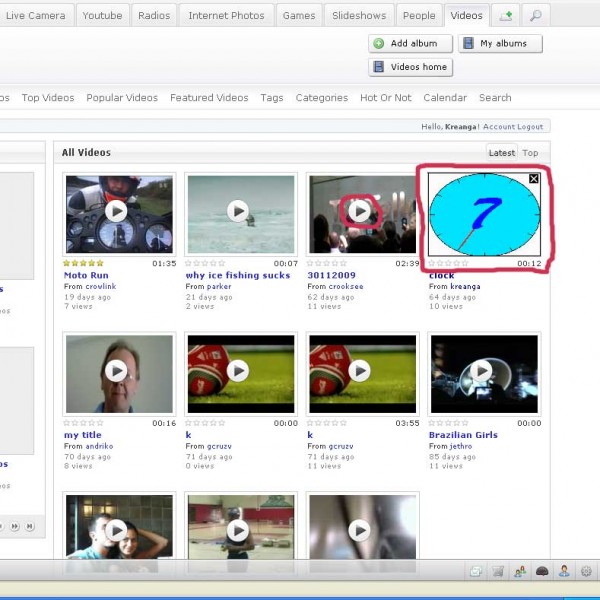Play the 30112009 video
Screen dimensions: 600x600
[360, 211]
